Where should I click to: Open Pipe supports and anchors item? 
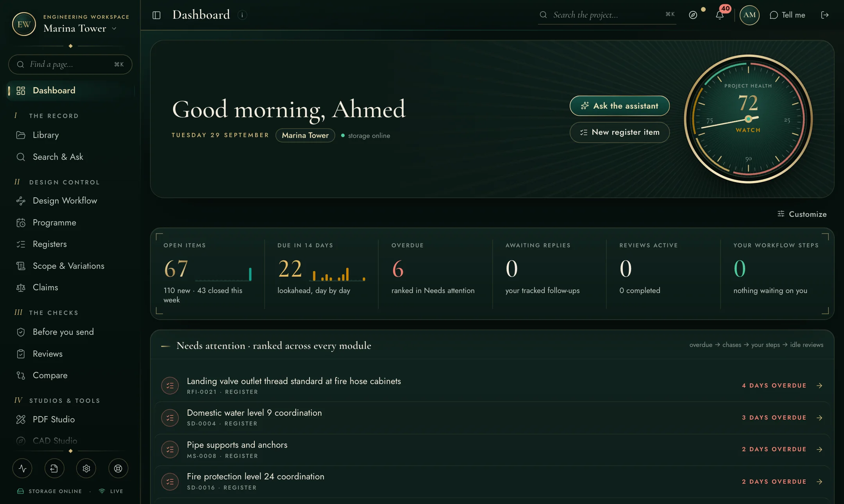pyautogui.click(x=492, y=450)
